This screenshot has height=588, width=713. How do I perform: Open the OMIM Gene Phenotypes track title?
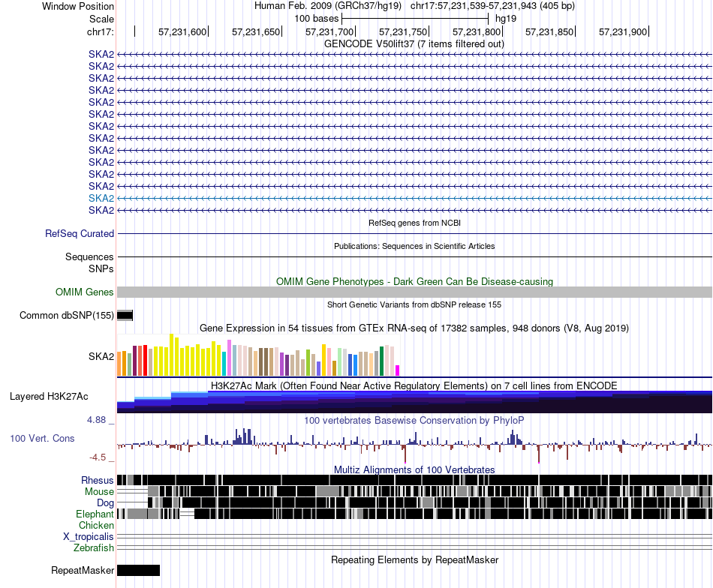pos(414,281)
